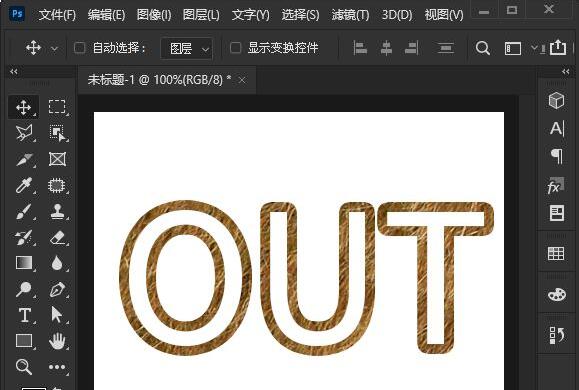Image resolution: width=579 pixels, height=390 pixels.
Task: Click the Search magnifier in options bar
Action: point(482,48)
